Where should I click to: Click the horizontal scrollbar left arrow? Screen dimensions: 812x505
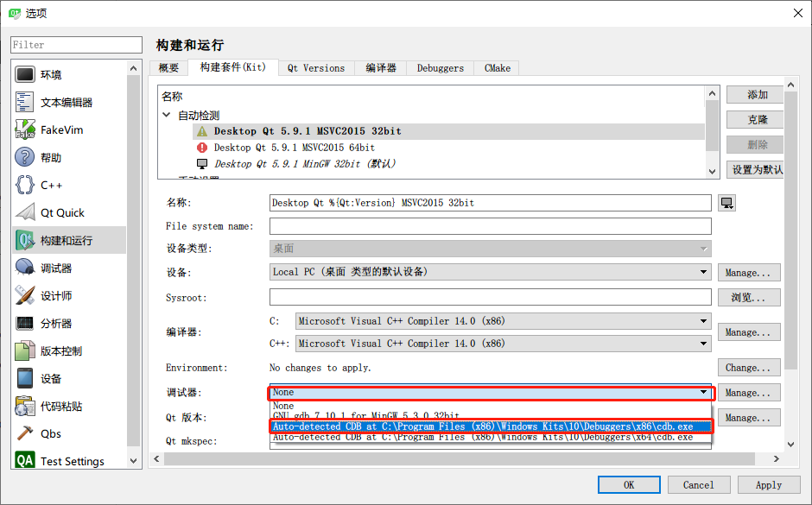click(x=157, y=458)
